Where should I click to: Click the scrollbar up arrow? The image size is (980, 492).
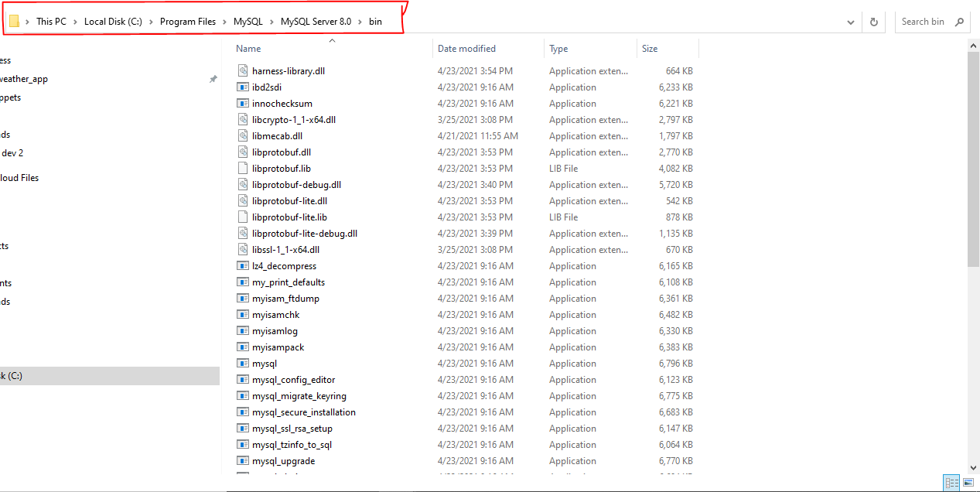(x=974, y=46)
